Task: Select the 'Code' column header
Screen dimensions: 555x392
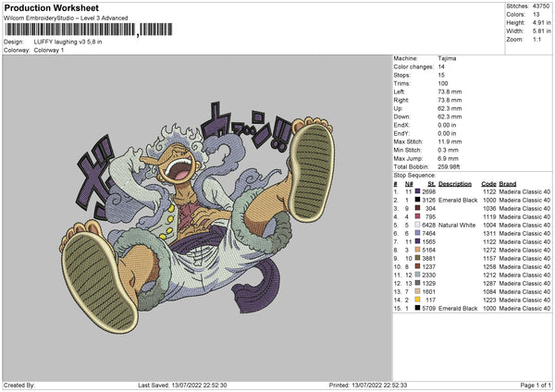Action: click(488, 184)
